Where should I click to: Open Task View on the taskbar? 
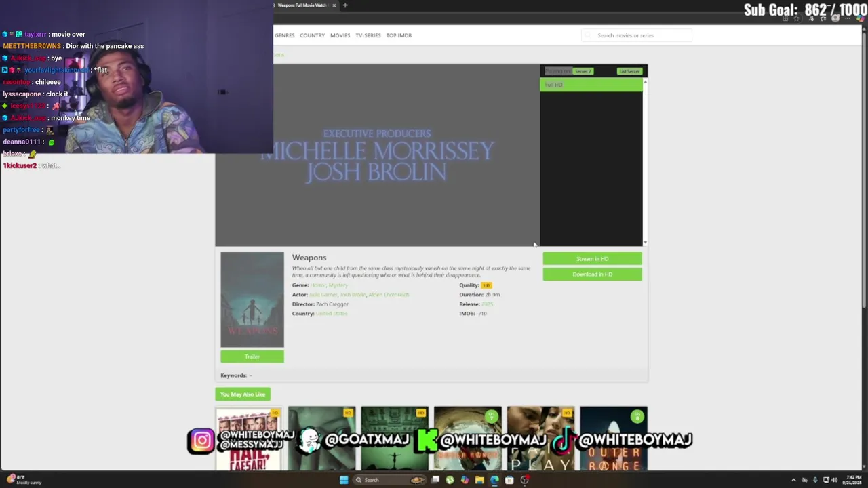(435, 480)
